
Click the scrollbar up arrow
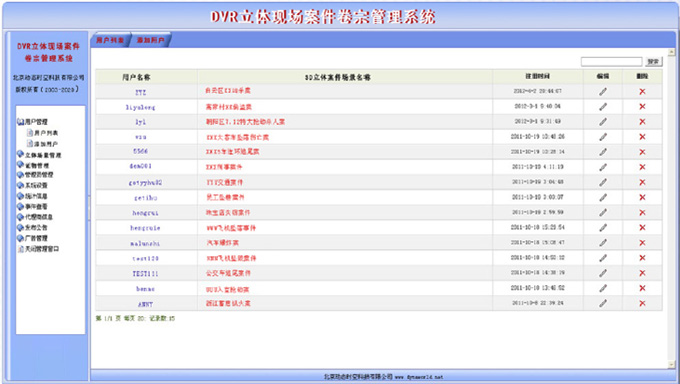pyautogui.click(x=671, y=52)
